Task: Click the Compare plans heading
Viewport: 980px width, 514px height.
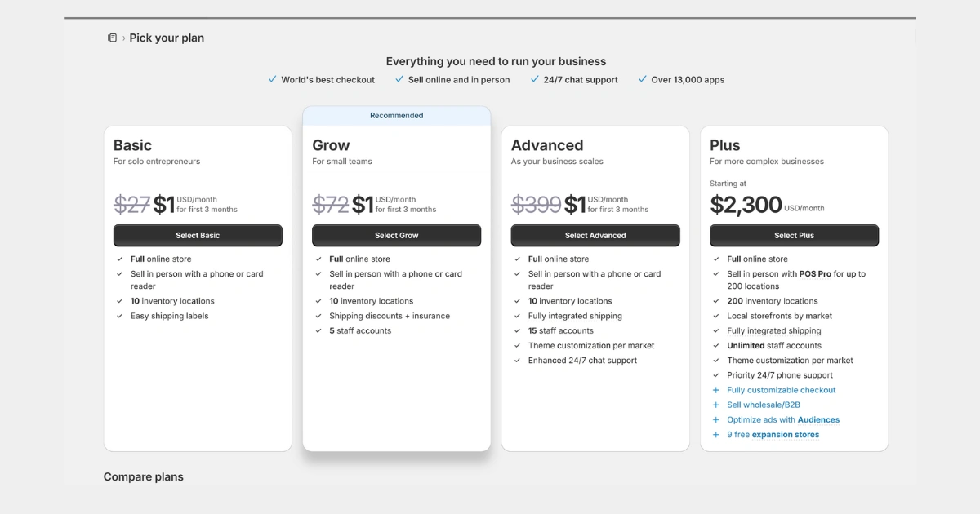Action: click(144, 477)
